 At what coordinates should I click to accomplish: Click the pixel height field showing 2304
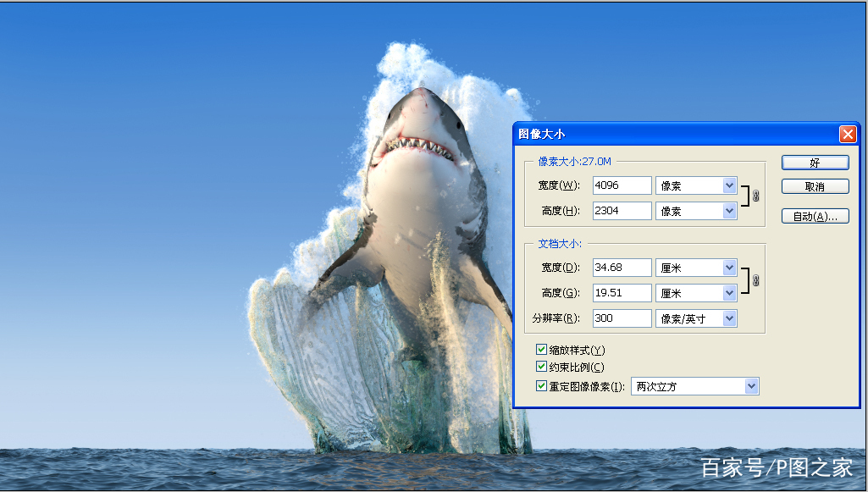tap(622, 211)
